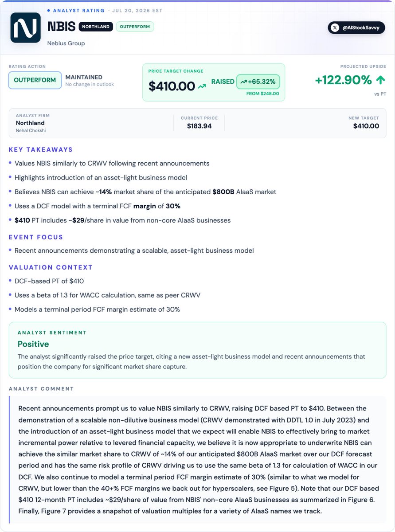
Task: Open the @AIStockSavvy handle badge
Action: 356,27
